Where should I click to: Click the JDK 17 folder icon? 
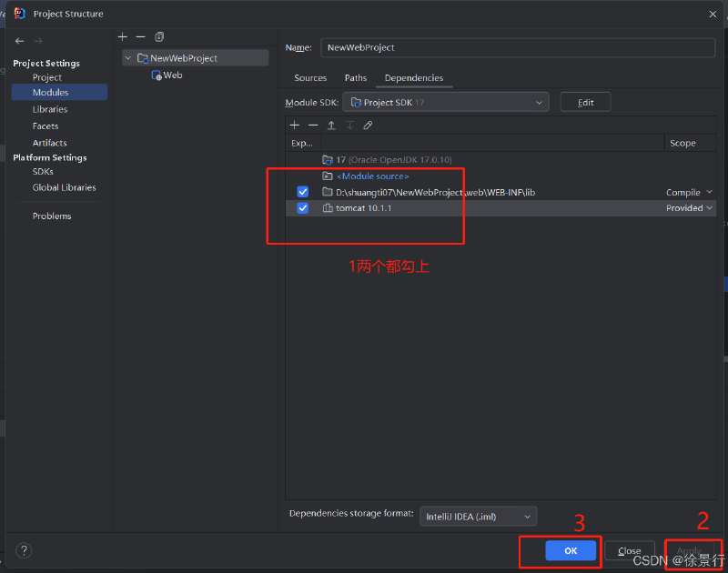(328, 160)
